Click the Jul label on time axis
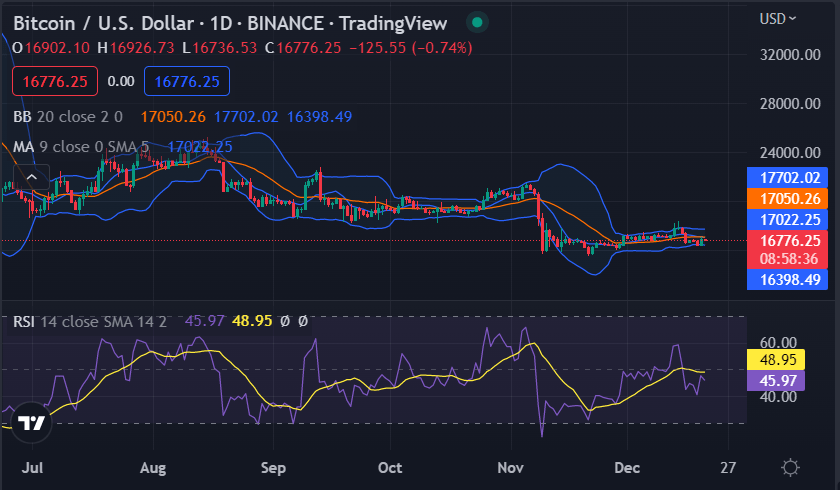This screenshot has width=840, height=490. click(x=32, y=468)
